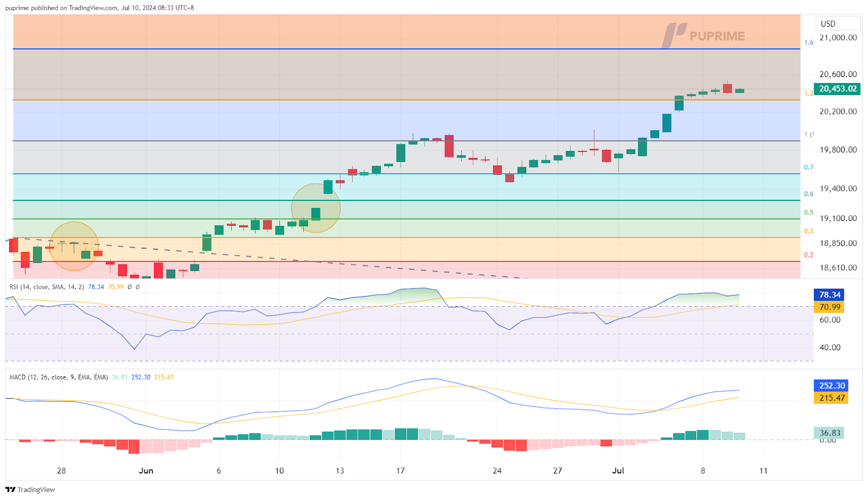Click the Jul label on the time axis
The height and width of the screenshot is (499, 868).
click(618, 471)
